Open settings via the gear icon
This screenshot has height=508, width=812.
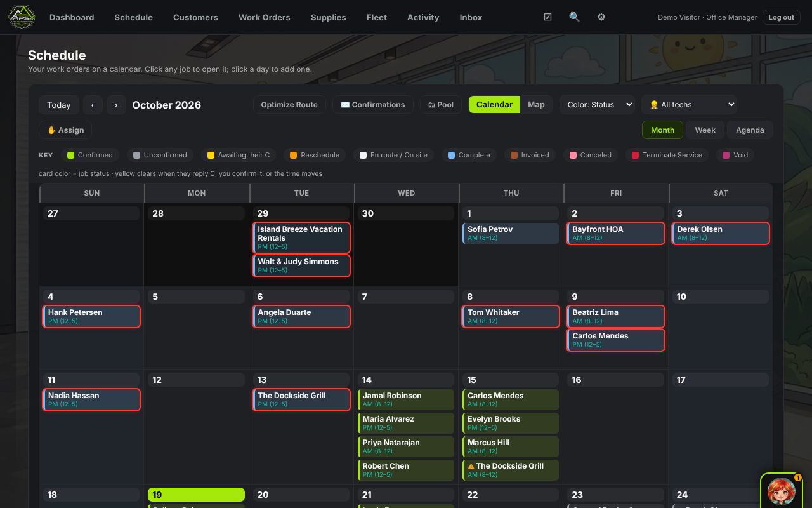[x=601, y=17]
